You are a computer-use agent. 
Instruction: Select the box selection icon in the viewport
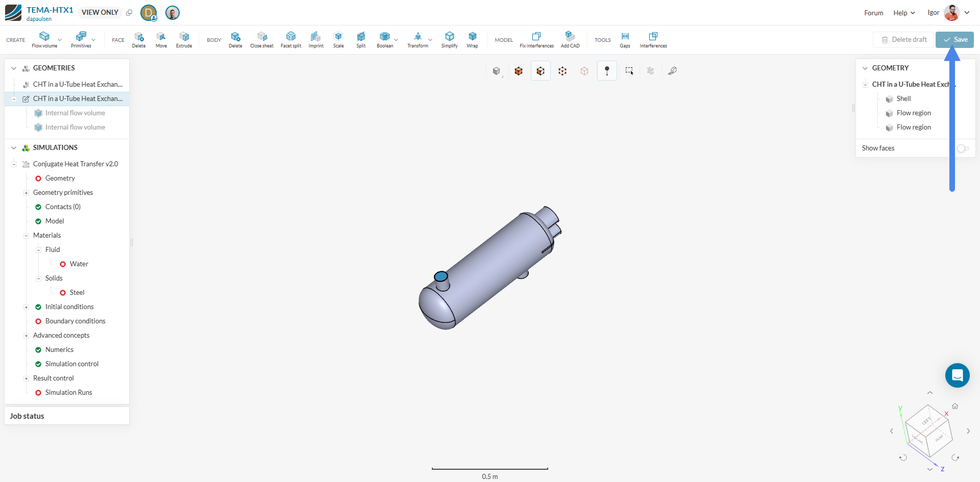click(x=629, y=71)
